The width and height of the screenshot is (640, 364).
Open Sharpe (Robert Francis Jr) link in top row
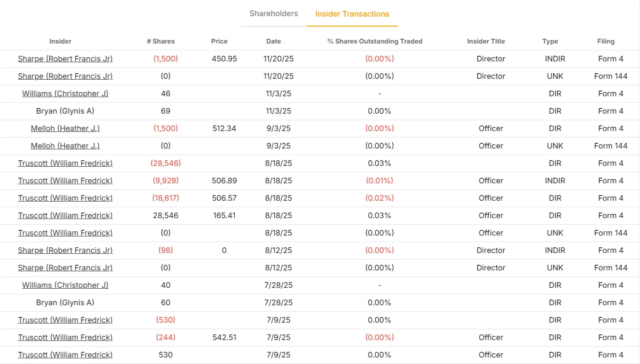65,59
